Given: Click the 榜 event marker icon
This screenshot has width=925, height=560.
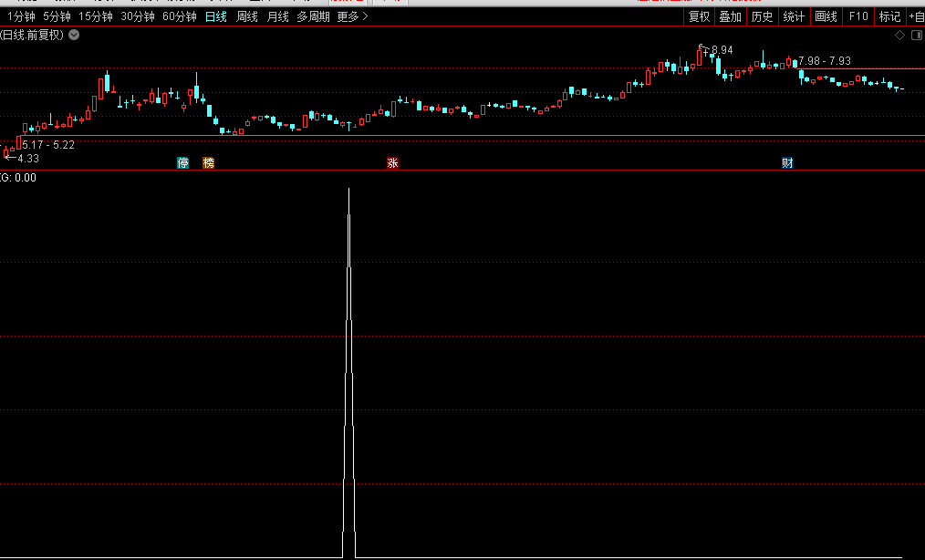Looking at the screenshot, I should 209,163.
